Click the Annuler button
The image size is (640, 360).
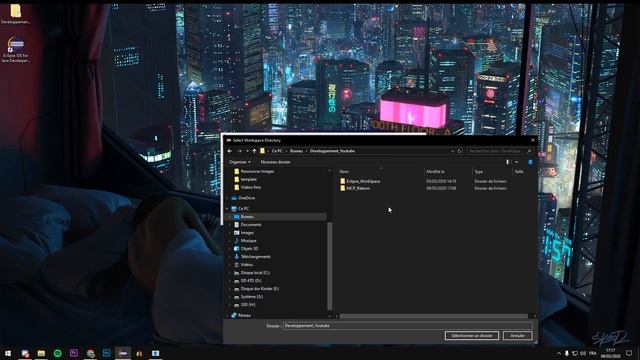click(518, 336)
